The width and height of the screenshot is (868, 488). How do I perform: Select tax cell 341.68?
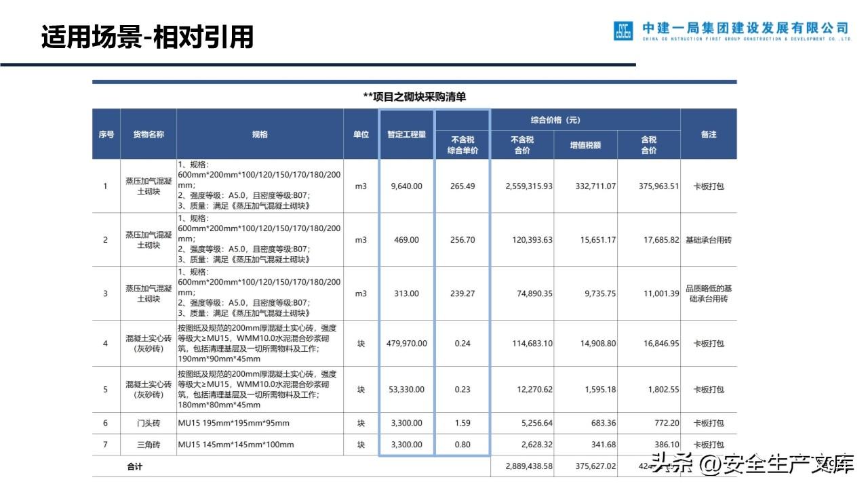tap(604, 445)
